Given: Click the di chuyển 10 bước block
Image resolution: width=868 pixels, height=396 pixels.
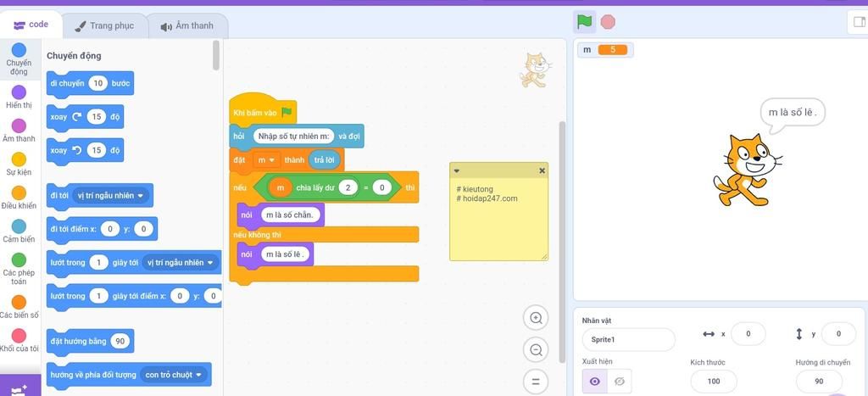Looking at the screenshot, I should (90, 84).
